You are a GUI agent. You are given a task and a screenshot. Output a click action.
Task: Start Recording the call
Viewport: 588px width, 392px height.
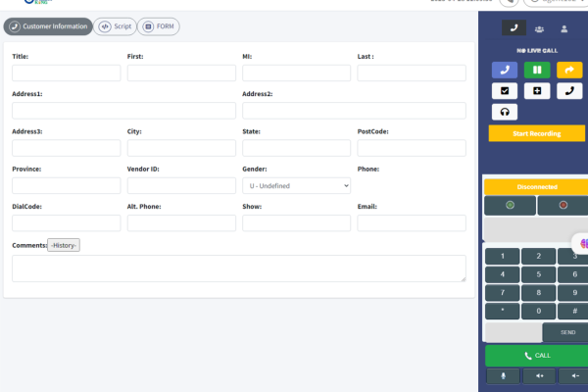click(x=537, y=133)
